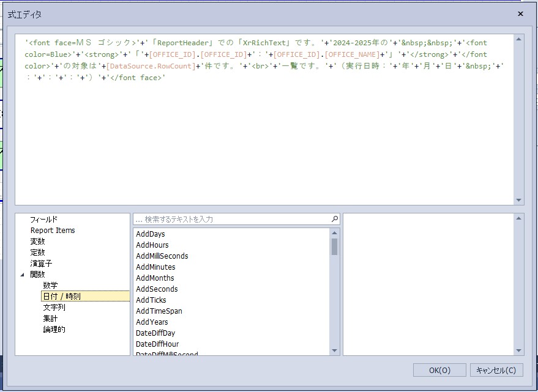The image size is (538, 392).
Task: Select AddTimeSpan function
Action: [159, 311]
